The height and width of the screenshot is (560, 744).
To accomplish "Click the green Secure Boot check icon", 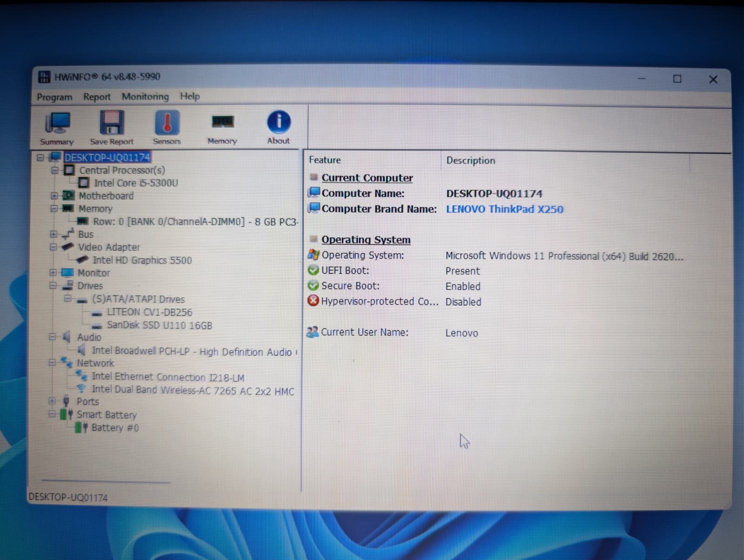I will 313,286.
